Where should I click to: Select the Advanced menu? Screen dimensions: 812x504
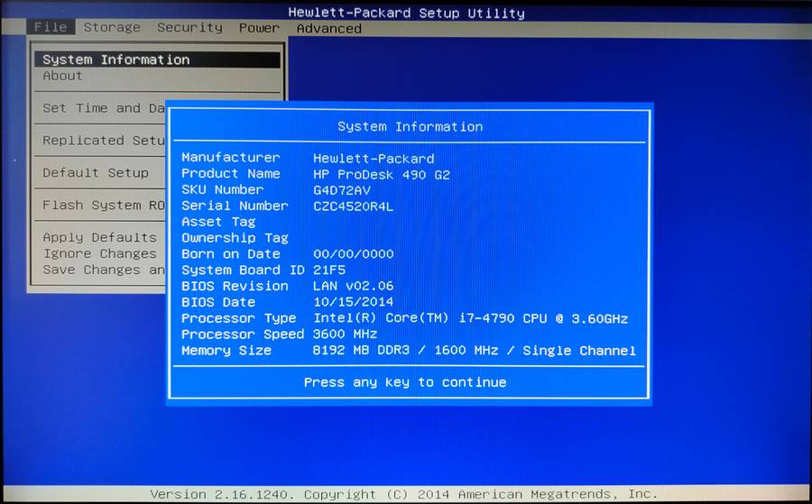pos(328,29)
